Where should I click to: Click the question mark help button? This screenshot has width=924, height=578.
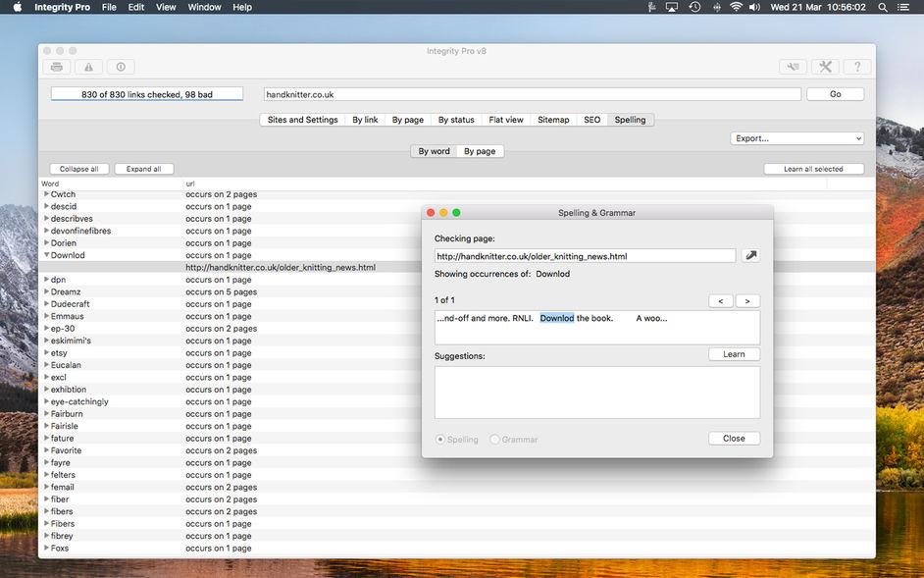pyautogui.click(x=857, y=67)
